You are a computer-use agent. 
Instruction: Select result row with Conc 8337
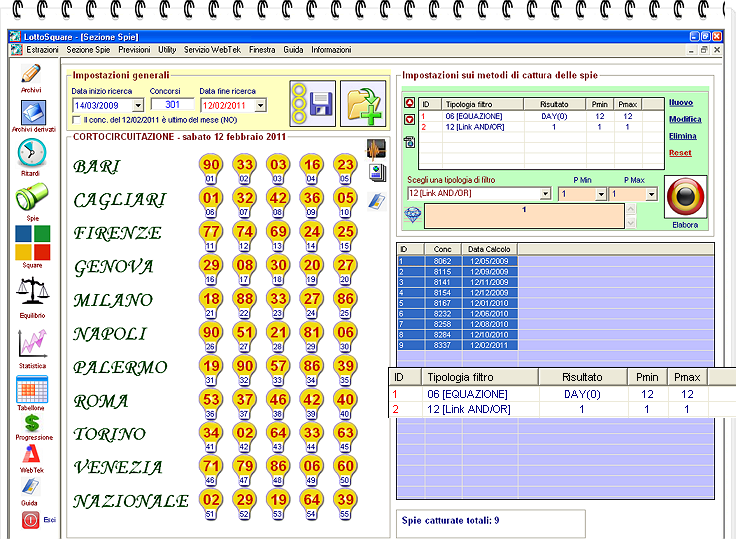point(458,345)
